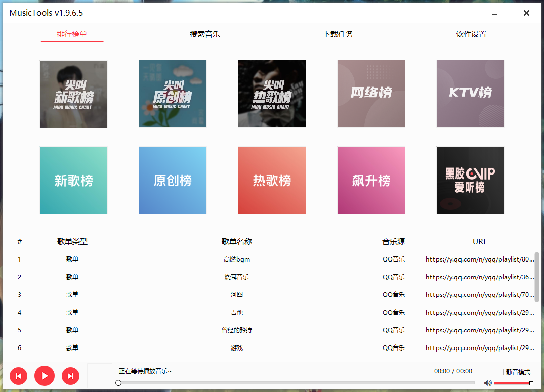This screenshot has width=544, height=392.
Task: Select the 排行榜单 tab
Action: (72, 34)
